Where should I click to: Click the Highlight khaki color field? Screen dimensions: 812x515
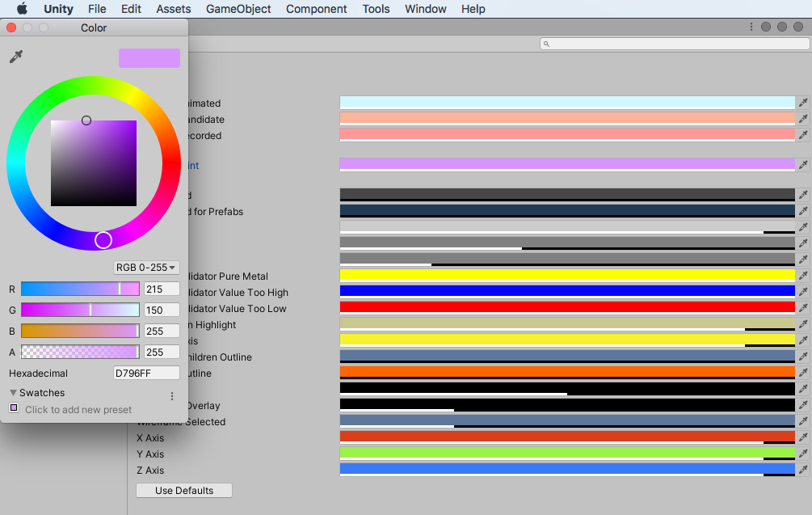(x=567, y=324)
